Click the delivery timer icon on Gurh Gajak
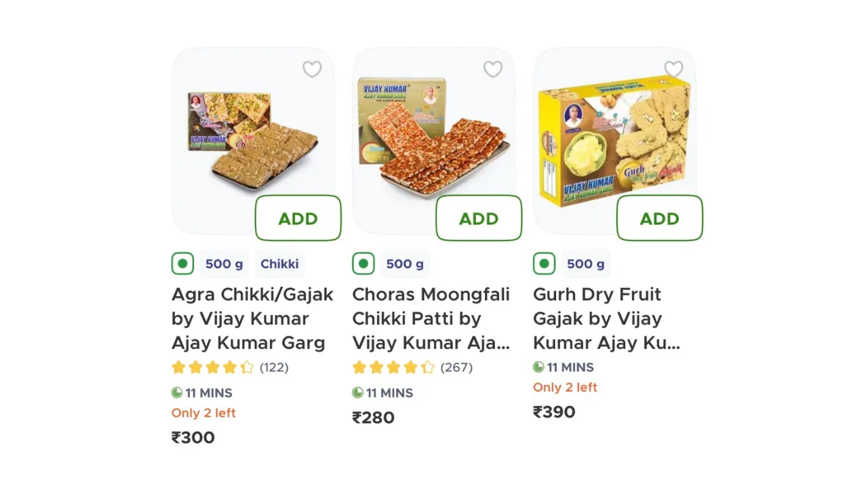Screen dimensions: 868x488 [538, 367]
